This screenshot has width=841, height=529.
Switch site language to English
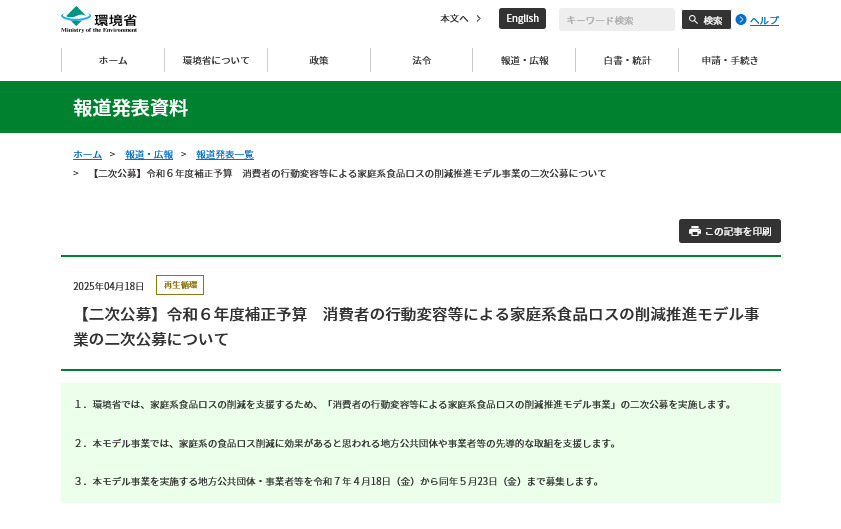522,18
